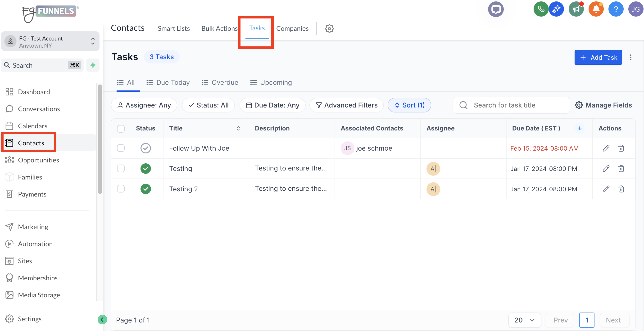Edit the Follow Up With Joe task
644x331 pixels.
(606, 148)
